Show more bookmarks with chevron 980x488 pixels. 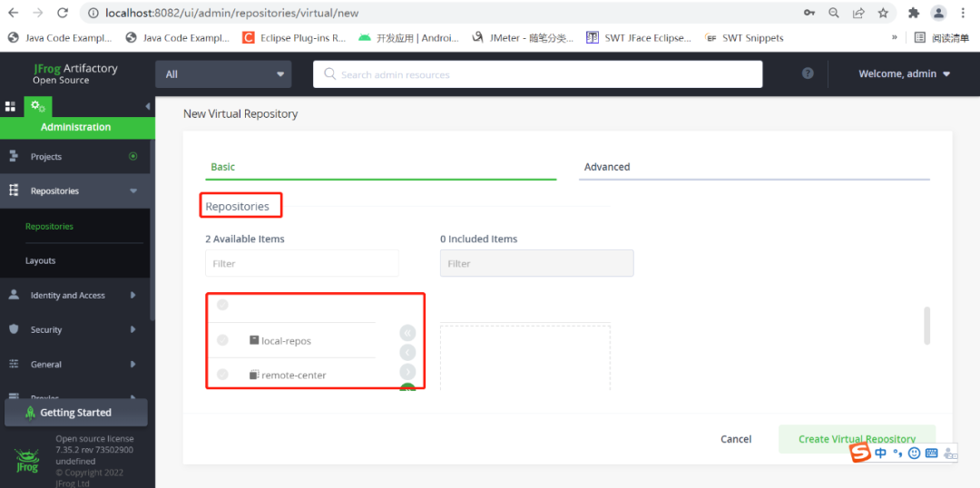895,37
